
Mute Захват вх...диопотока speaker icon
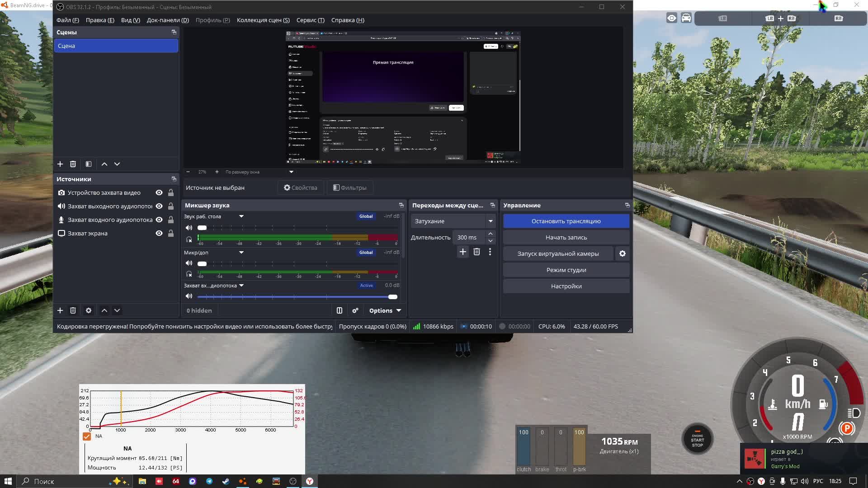189,296
